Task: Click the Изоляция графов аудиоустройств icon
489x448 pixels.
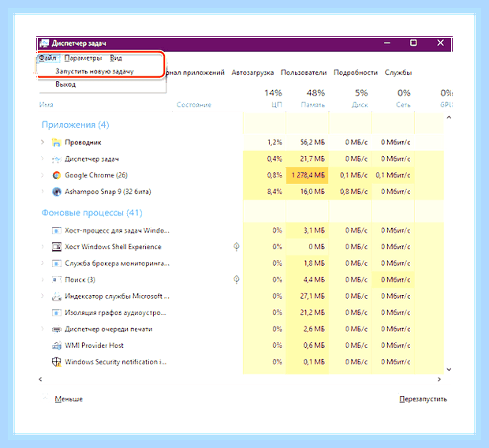Action: click(57, 312)
